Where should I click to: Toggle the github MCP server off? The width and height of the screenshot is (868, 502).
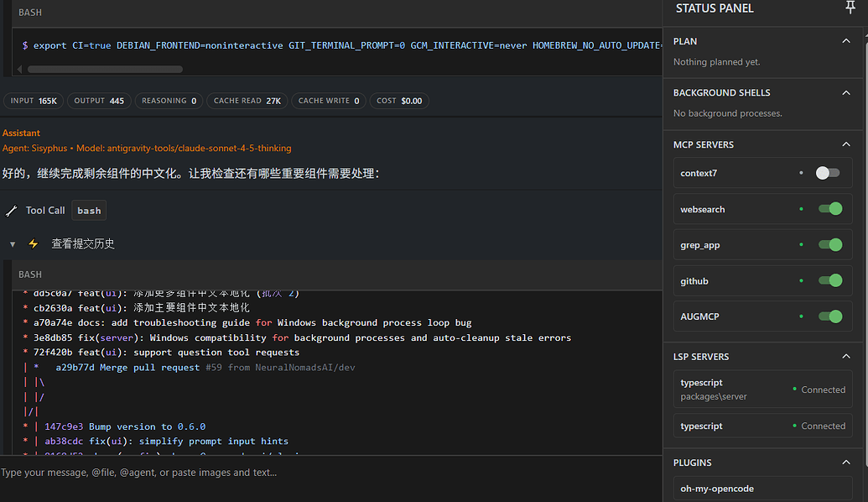click(829, 281)
